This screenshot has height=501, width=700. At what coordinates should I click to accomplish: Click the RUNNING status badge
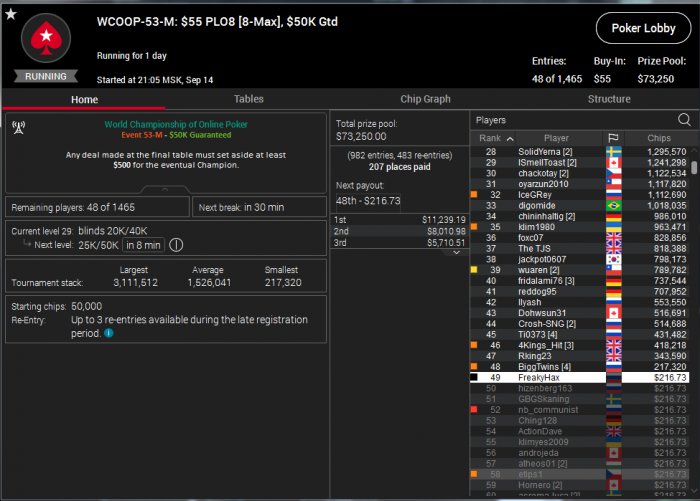[46, 76]
